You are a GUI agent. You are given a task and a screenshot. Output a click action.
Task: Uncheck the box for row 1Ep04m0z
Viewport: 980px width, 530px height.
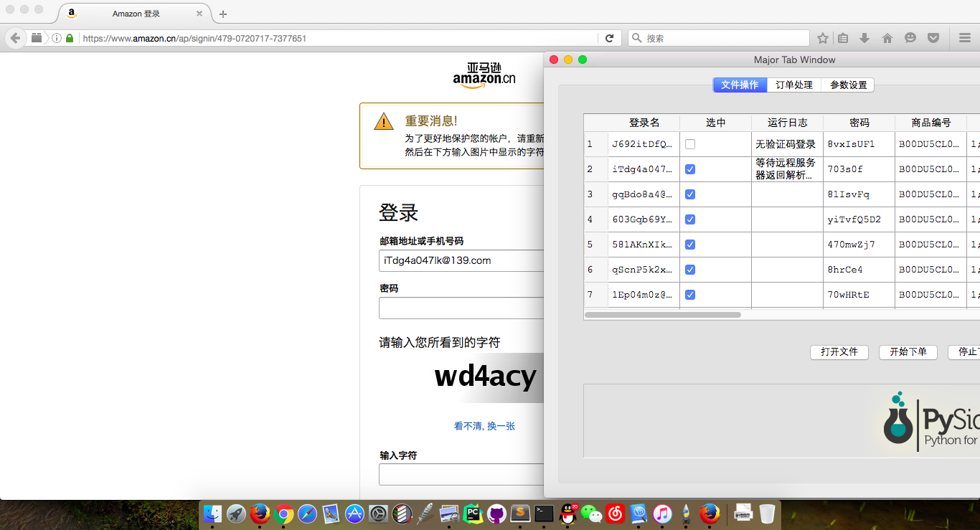click(x=690, y=295)
